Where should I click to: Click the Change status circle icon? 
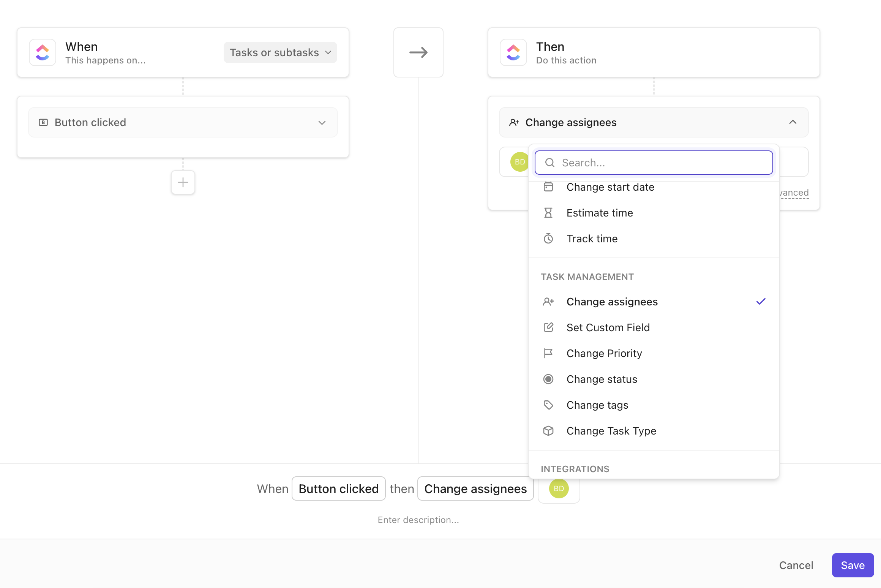pyautogui.click(x=548, y=379)
